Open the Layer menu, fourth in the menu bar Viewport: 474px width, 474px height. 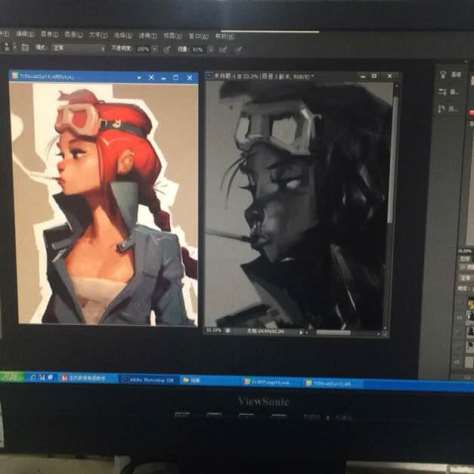click(x=73, y=35)
